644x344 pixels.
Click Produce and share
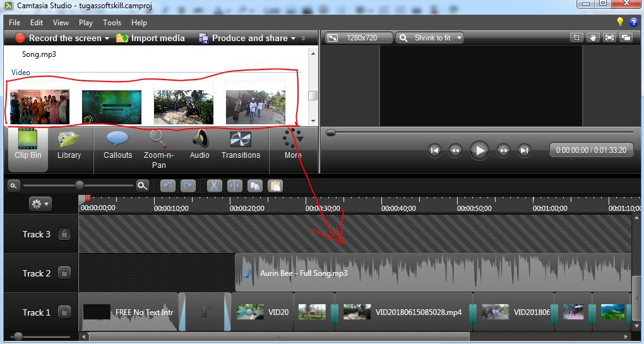click(242, 38)
